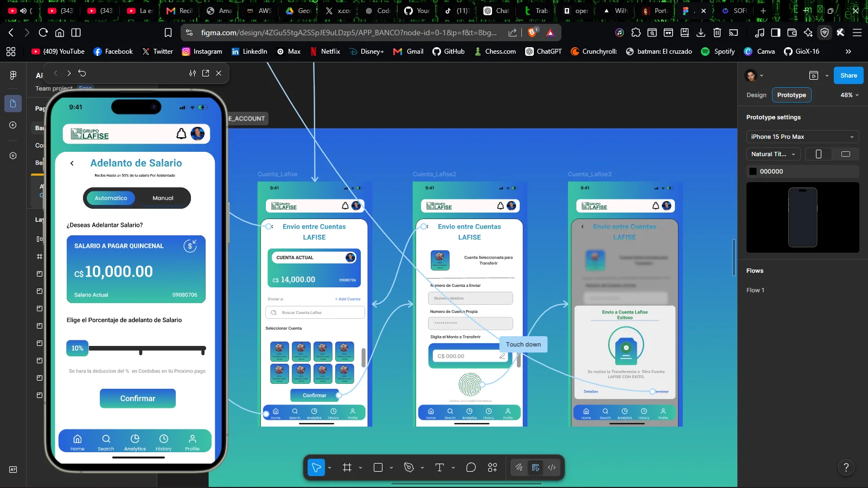The width and height of the screenshot is (868, 488).
Task: Click the Share button
Action: click(x=848, y=75)
